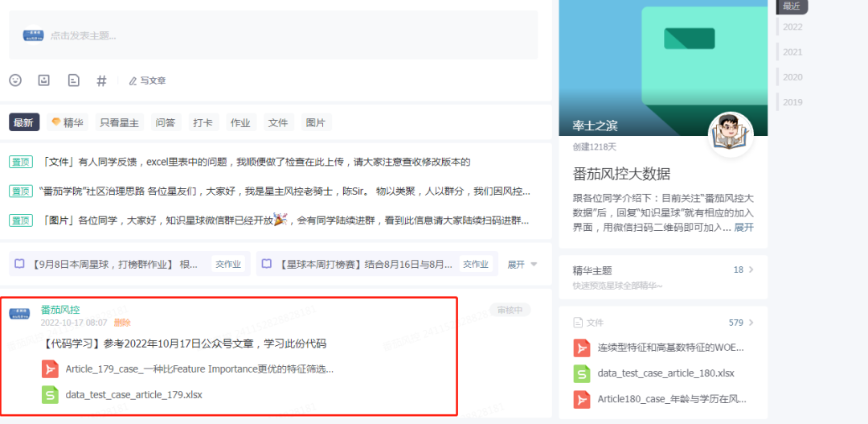Jump to 2021 in the timeline
The width and height of the screenshot is (868, 424).
[x=792, y=51]
